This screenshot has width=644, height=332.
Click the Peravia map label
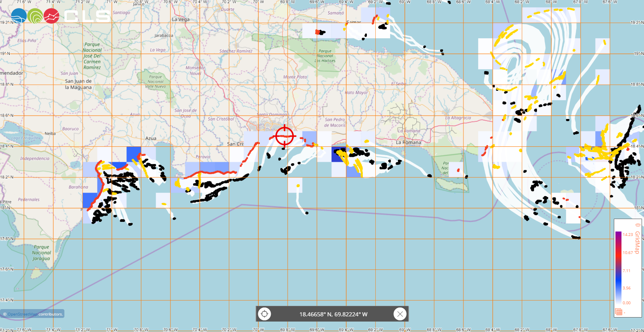click(x=203, y=157)
